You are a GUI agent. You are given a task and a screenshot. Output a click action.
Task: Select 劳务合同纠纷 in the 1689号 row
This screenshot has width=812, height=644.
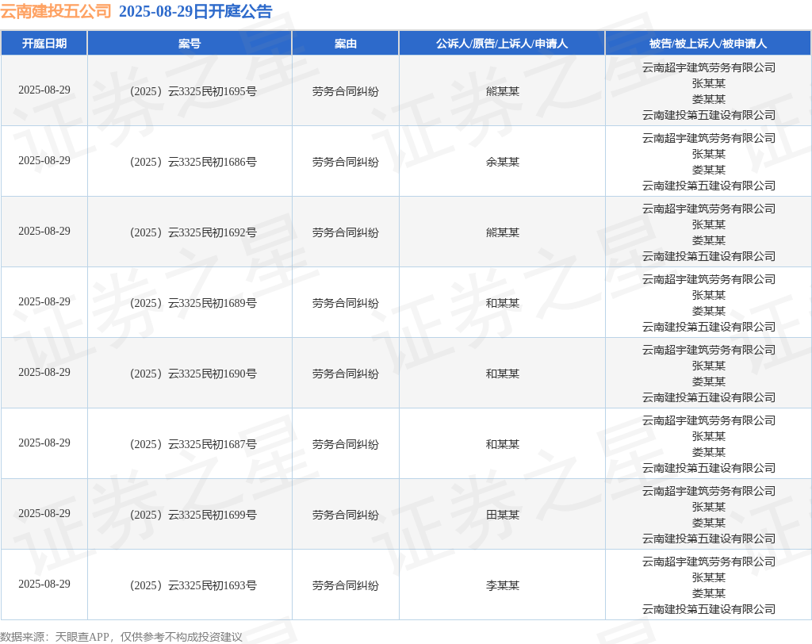[x=346, y=303]
